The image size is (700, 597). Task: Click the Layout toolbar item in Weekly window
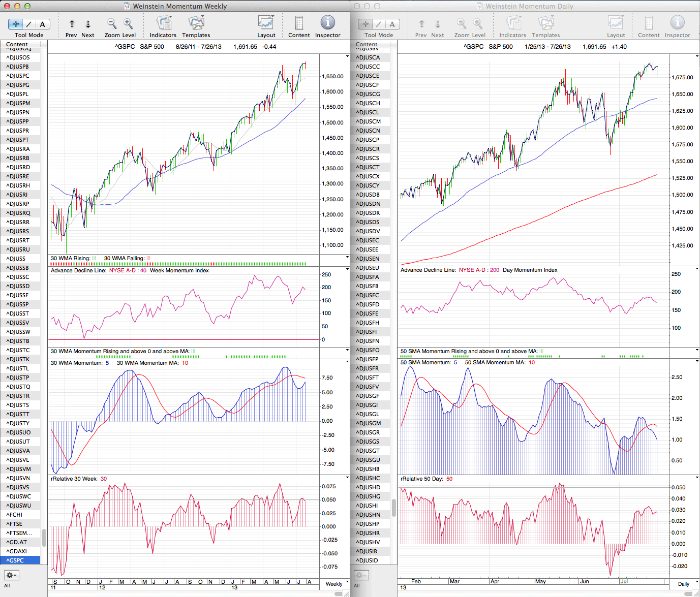pos(266,23)
